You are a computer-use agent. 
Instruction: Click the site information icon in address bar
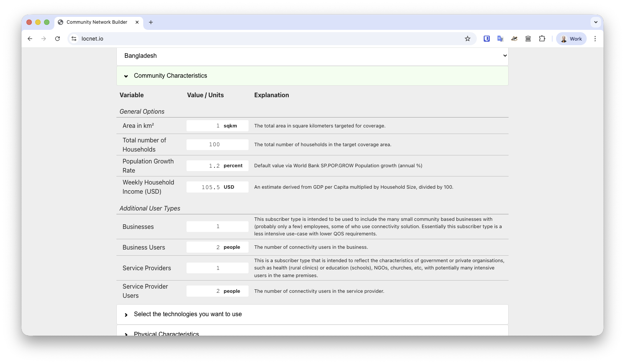coord(74,39)
